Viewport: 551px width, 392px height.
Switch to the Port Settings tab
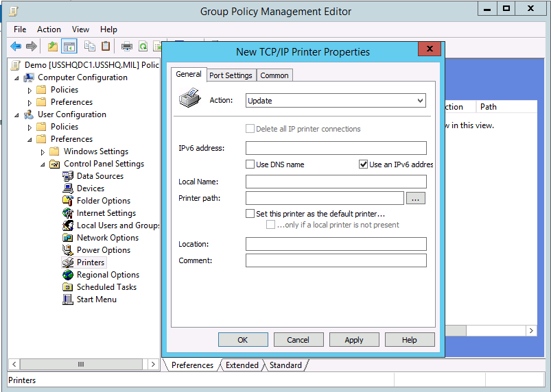231,75
